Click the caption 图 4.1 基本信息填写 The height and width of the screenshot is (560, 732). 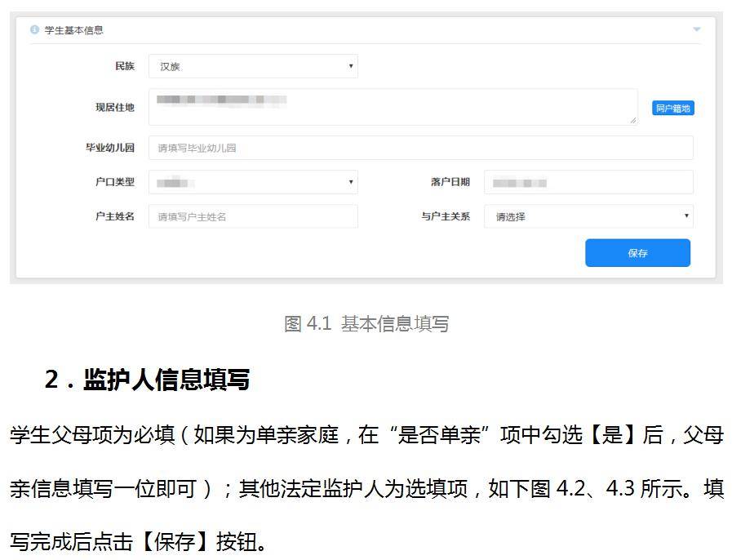(x=366, y=323)
